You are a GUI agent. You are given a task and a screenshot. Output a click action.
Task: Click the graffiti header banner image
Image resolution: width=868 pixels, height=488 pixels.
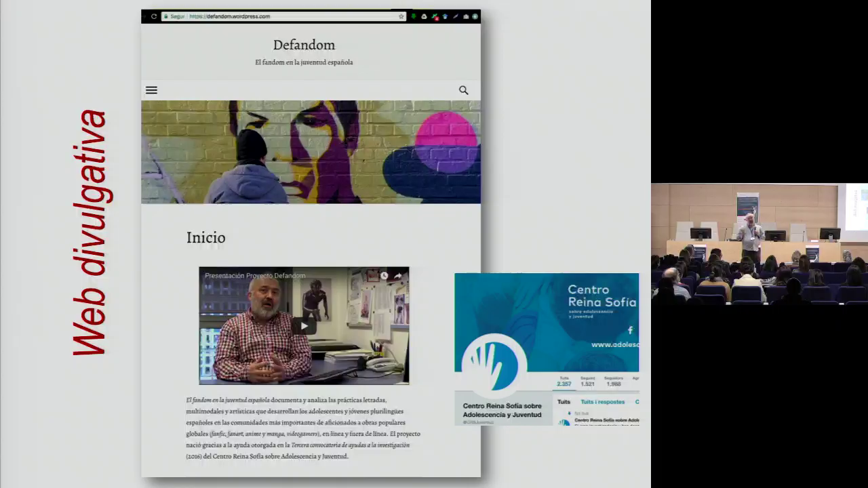[311, 152]
